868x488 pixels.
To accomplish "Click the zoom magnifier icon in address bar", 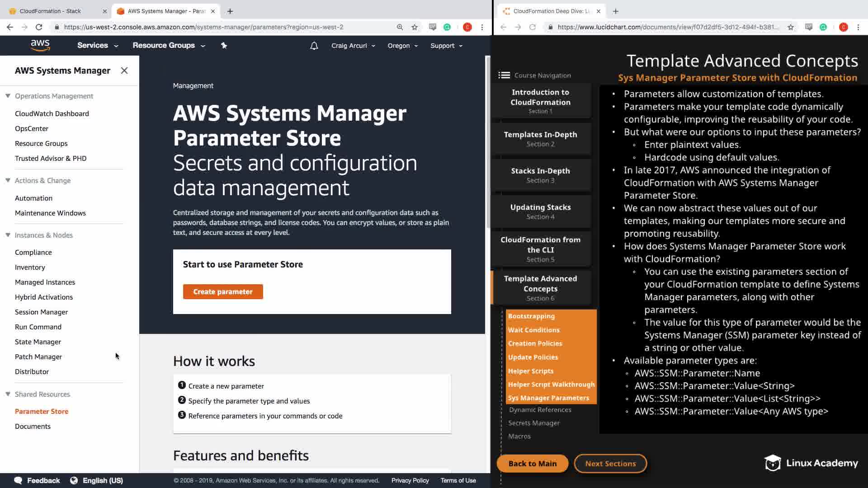I will 400,27.
